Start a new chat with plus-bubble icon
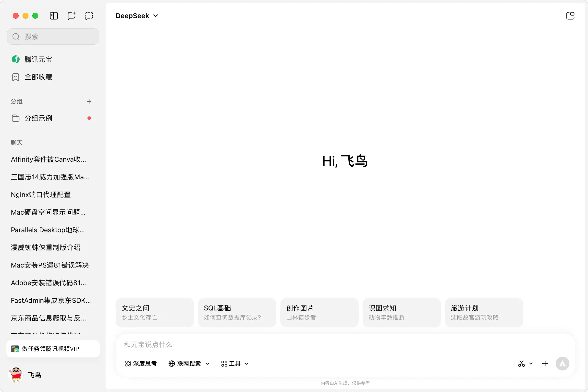588x392 pixels. 72,16
